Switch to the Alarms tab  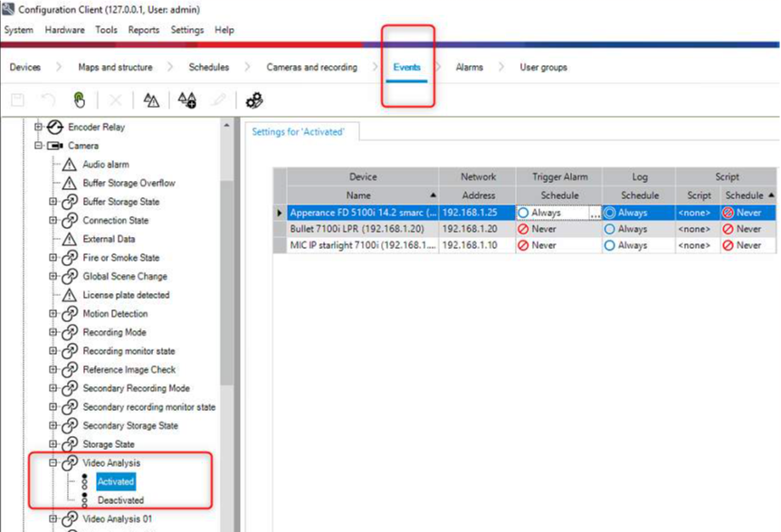(469, 67)
